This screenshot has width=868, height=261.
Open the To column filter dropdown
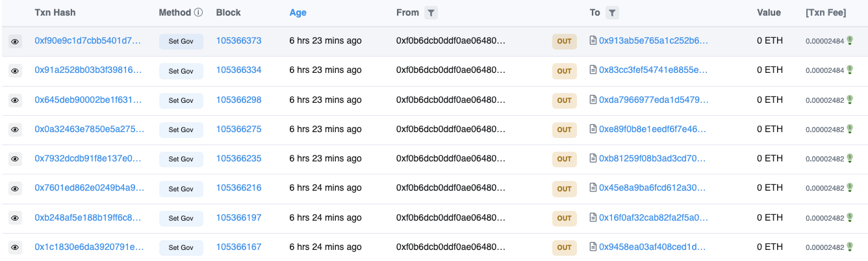pos(613,12)
